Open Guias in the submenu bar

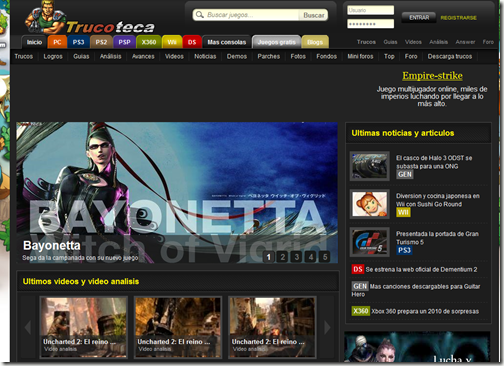[x=81, y=56]
